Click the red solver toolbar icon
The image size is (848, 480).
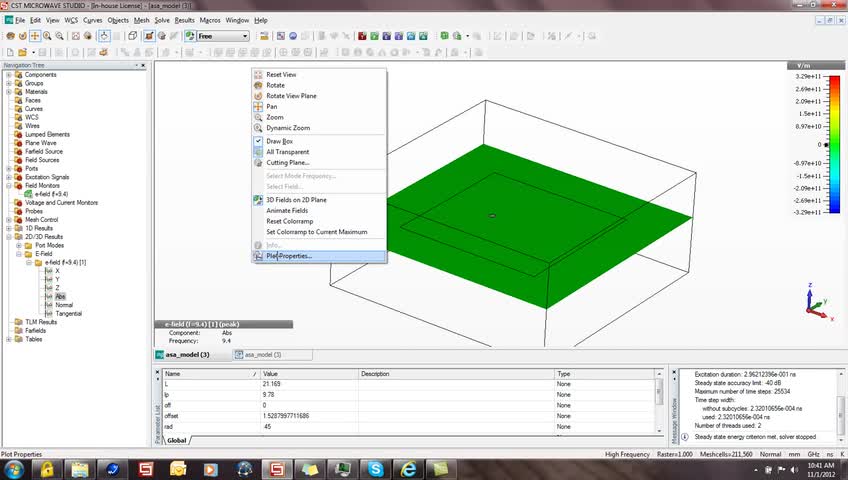[x=362, y=36]
